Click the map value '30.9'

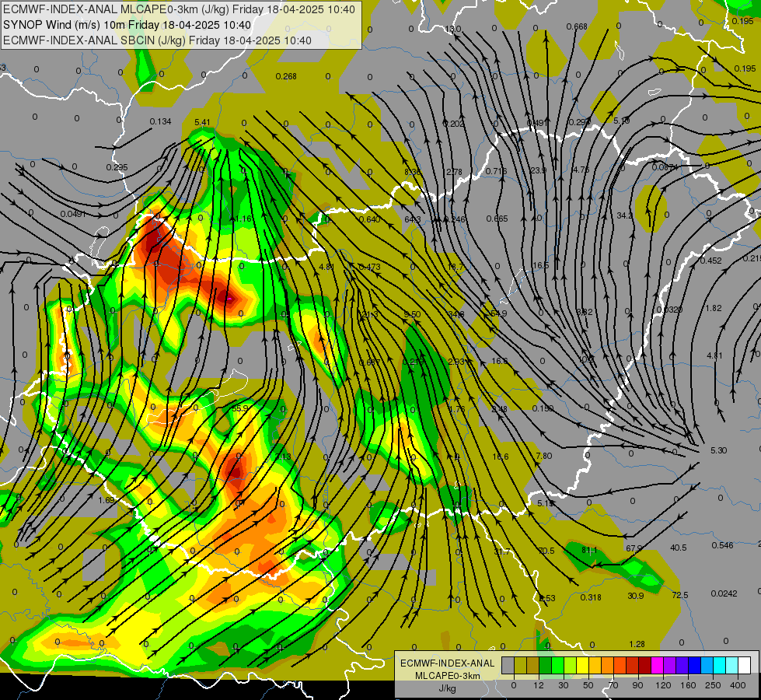click(x=636, y=596)
